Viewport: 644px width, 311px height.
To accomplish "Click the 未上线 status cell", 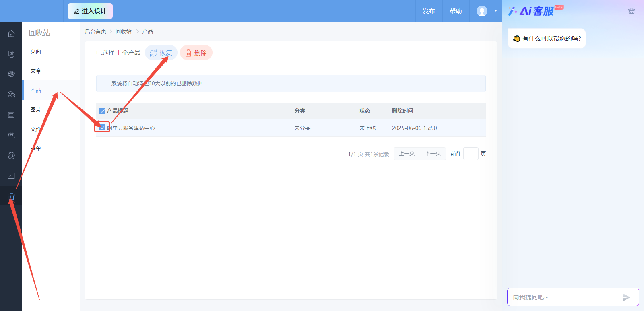I will click(x=367, y=128).
